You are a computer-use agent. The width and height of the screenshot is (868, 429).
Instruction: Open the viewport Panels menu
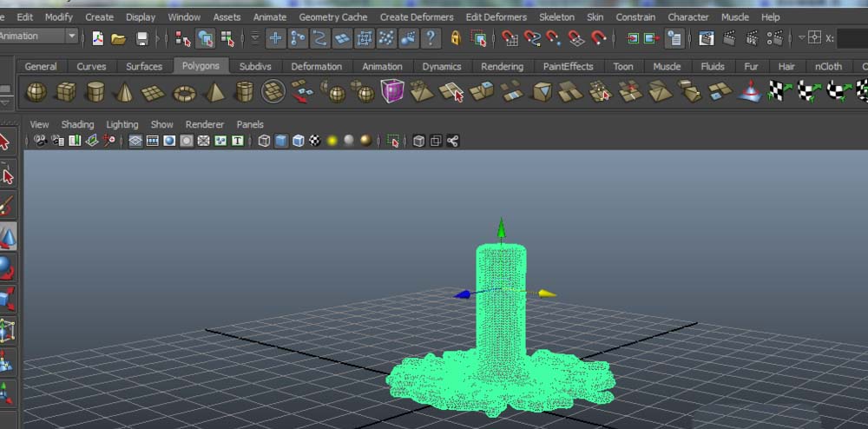250,124
